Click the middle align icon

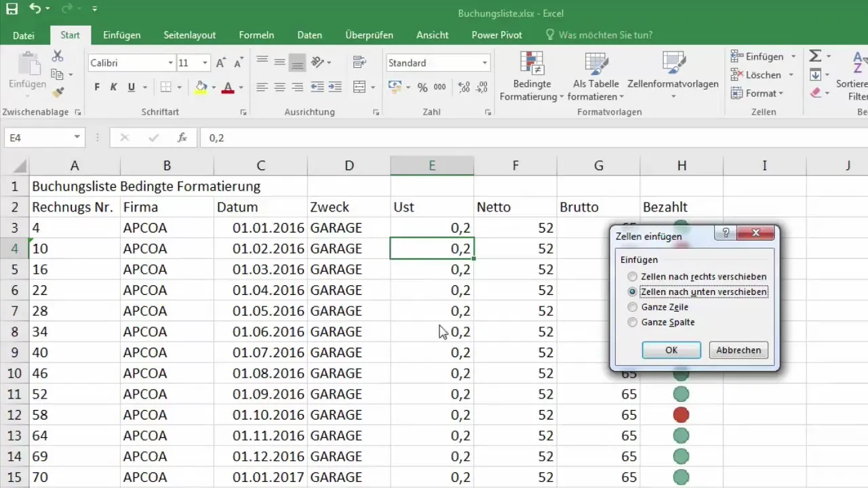(279, 63)
